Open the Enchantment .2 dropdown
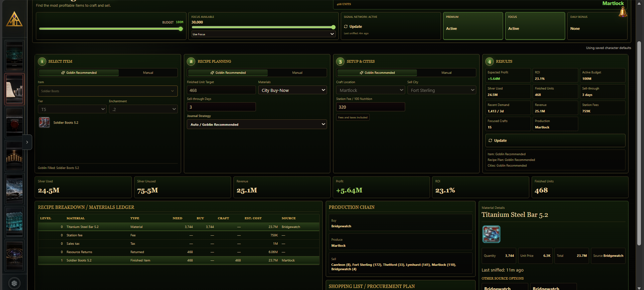Viewport: 644px width, 290px height. pos(143,109)
